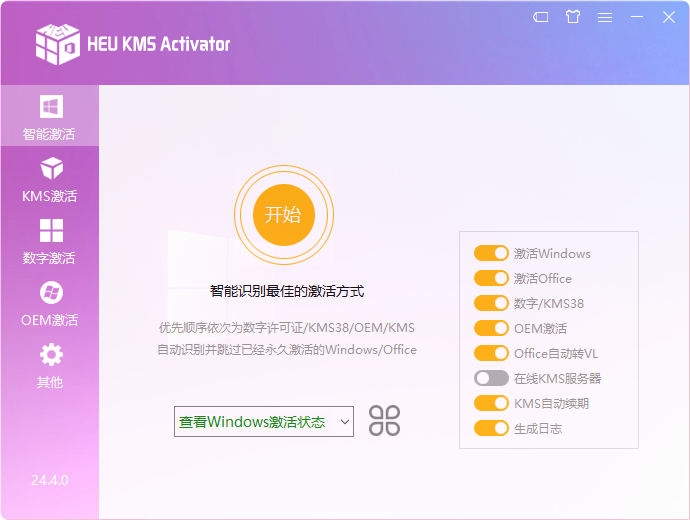Open the OEM activation round Windows icon
This screenshot has width=690, height=520.
(x=50, y=293)
